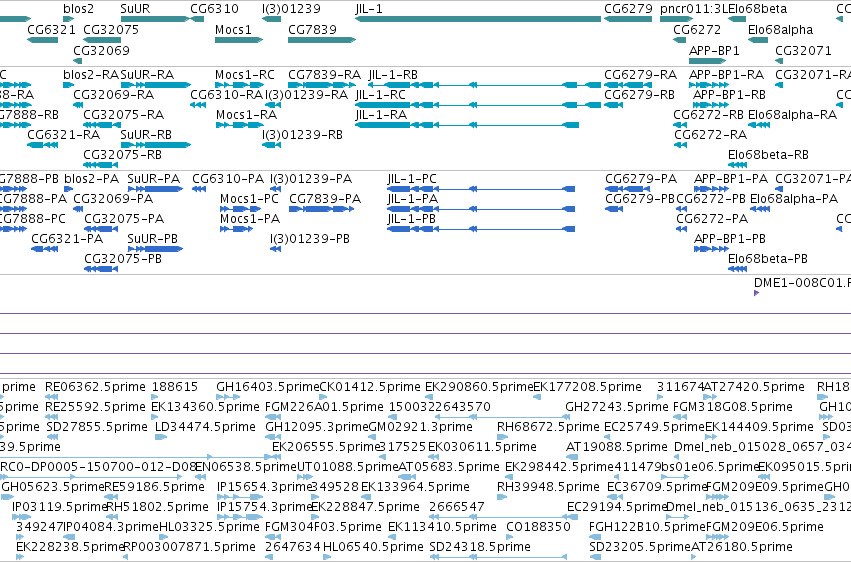Click the CG32069 gene label

coord(101,50)
